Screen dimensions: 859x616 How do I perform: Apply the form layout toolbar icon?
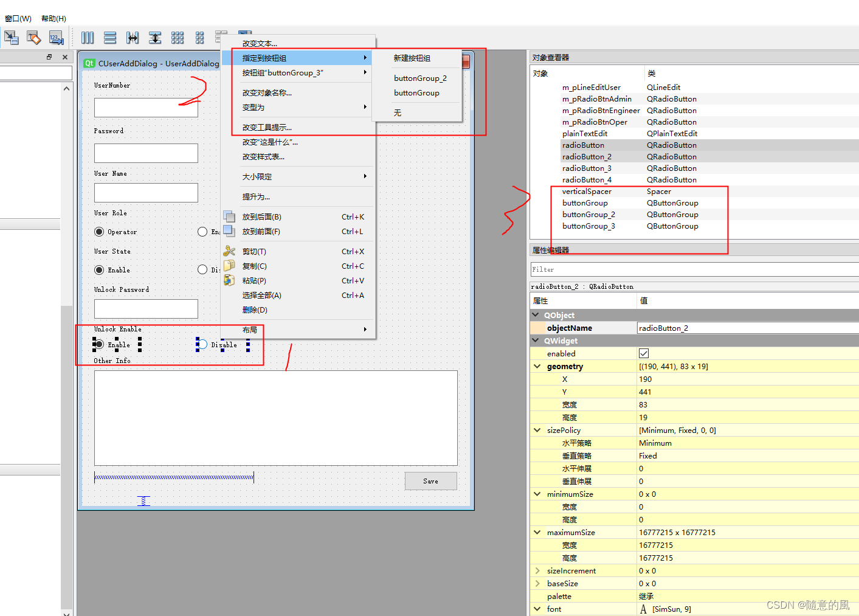[x=200, y=38]
